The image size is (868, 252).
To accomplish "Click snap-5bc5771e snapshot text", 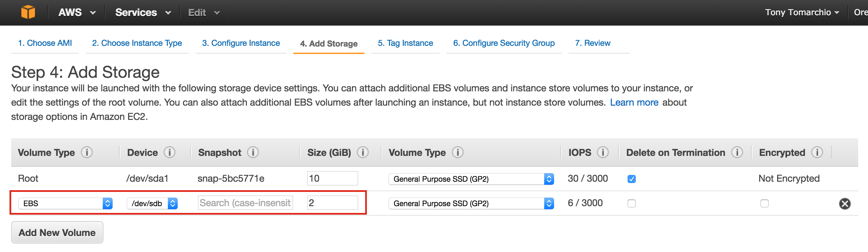I will [231, 178].
